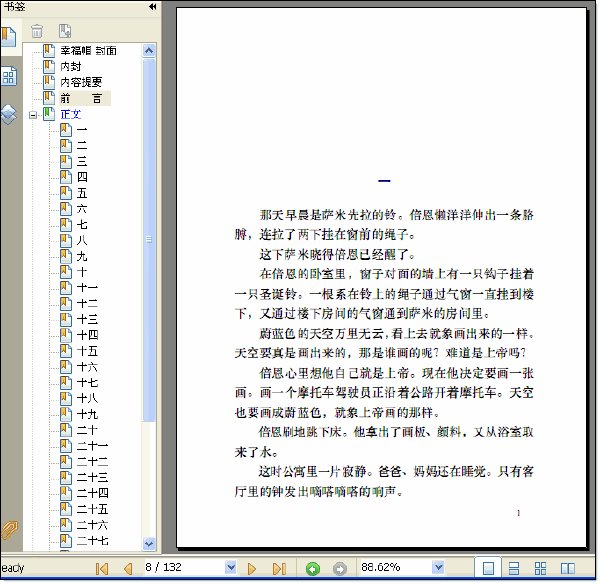This screenshot has height=584, width=600.
Task: Go to the first page
Action: tap(102, 568)
